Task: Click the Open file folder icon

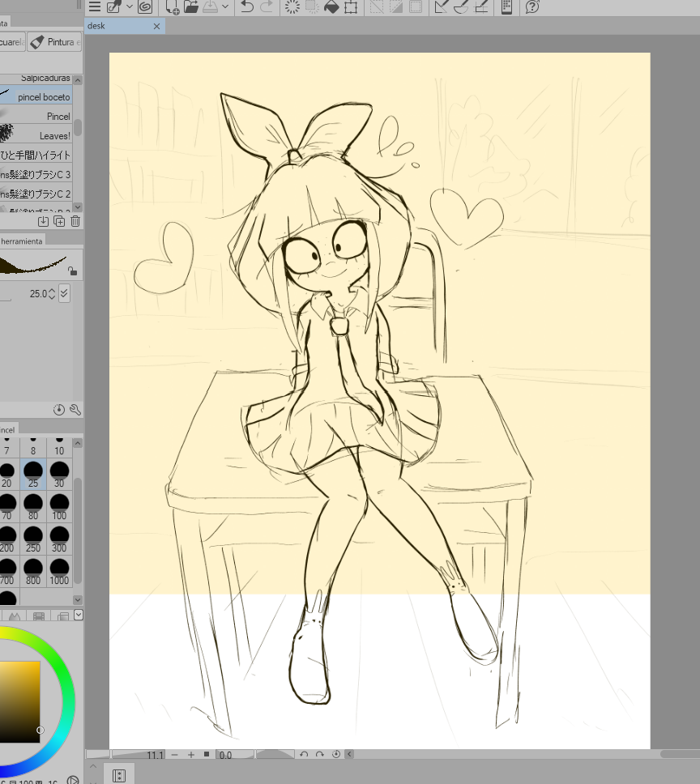Action: [191, 7]
